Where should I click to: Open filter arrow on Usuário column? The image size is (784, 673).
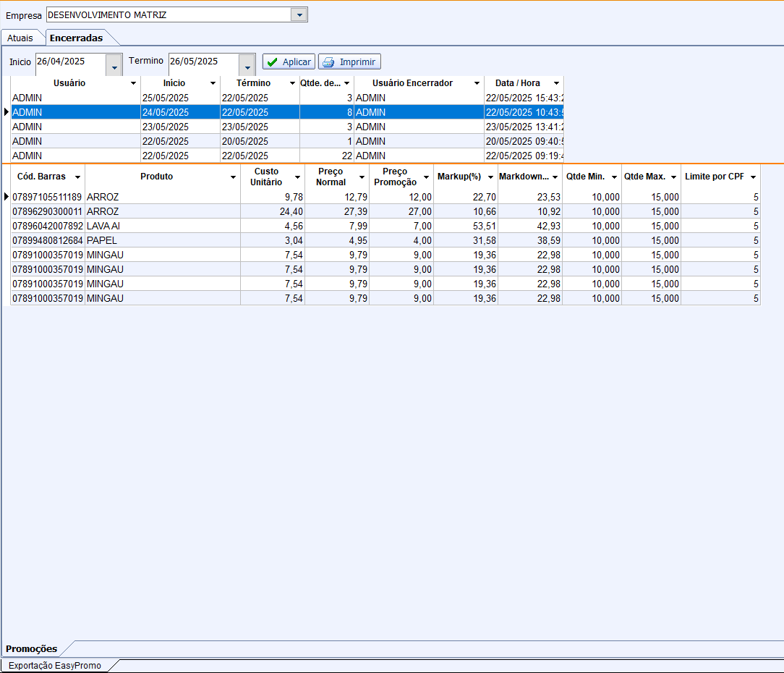click(x=133, y=84)
